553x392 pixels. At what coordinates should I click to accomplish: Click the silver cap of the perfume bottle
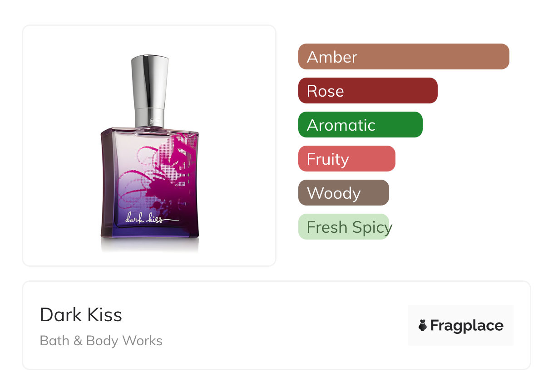150,81
